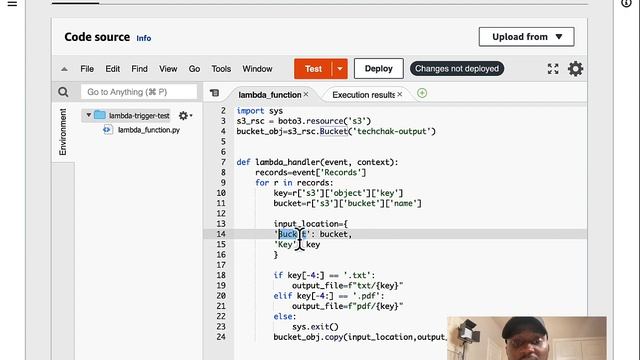This screenshot has width=640, height=360.
Task: Select the lambda-trigger-test folder
Action: pos(139,116)
